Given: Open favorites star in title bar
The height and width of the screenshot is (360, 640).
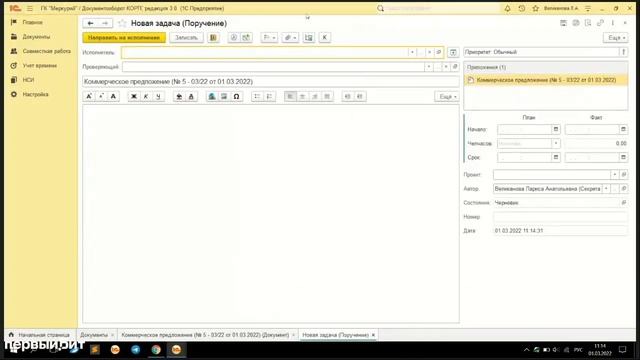Looking at the screenshot, I should click(x=536, y=8).
